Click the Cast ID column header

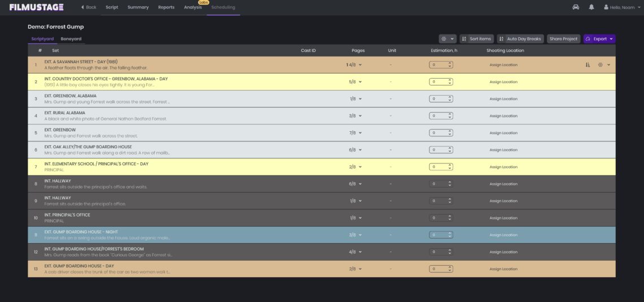308,50
